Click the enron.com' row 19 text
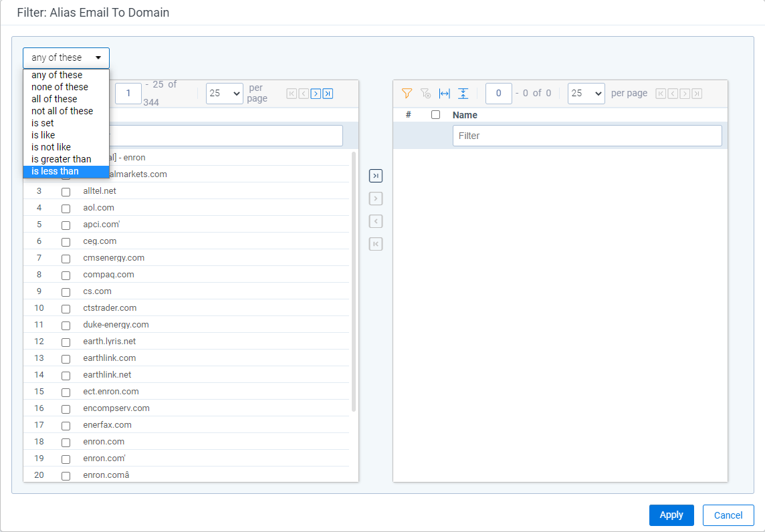 [x=104, y=458]
